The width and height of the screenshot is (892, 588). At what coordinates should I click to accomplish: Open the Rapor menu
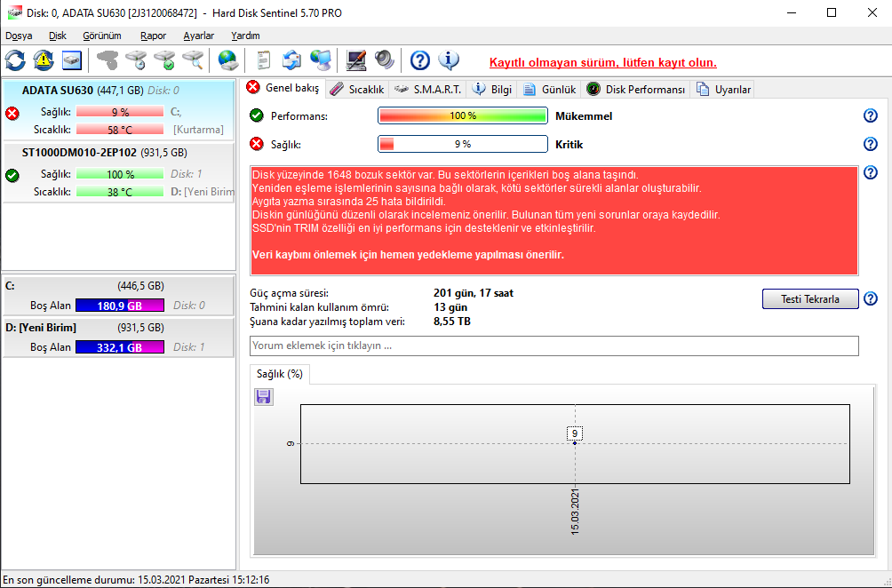(x=153, y=36)
